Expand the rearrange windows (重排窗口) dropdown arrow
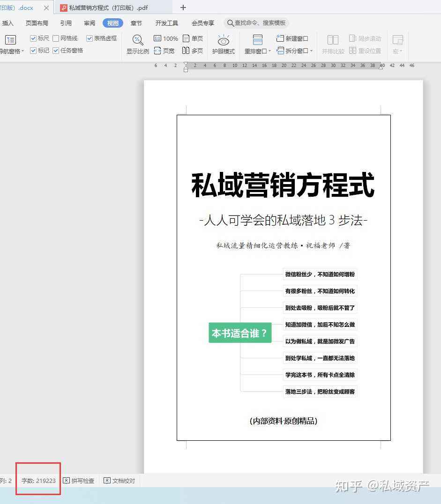Screen dimensions: 441x504 [x=269, y=51]
